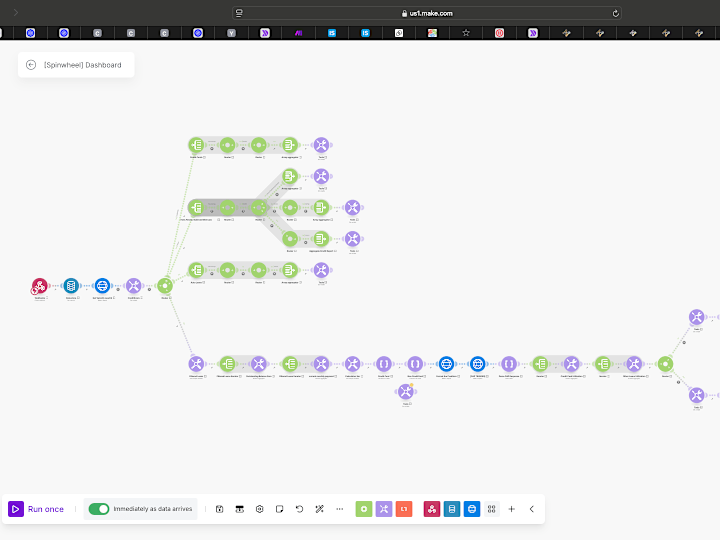Open green Flow control tools favorite
The image size is (720, 540).
(x=364, y=509)
